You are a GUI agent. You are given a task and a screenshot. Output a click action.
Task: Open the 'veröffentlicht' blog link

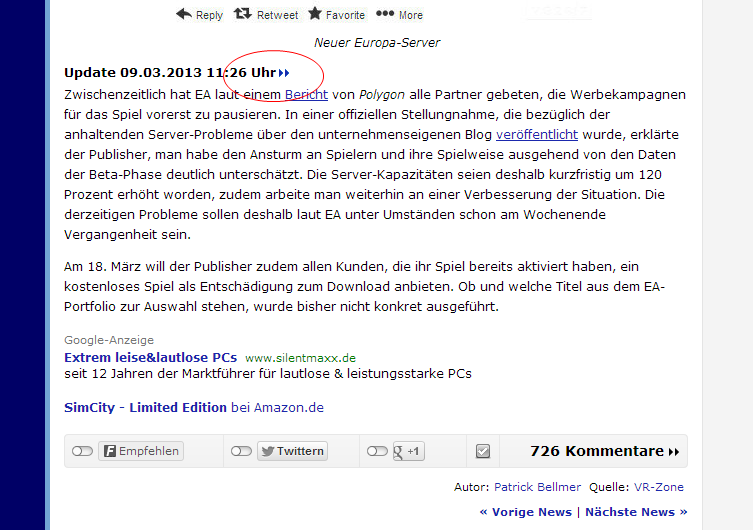coord(537,135)
